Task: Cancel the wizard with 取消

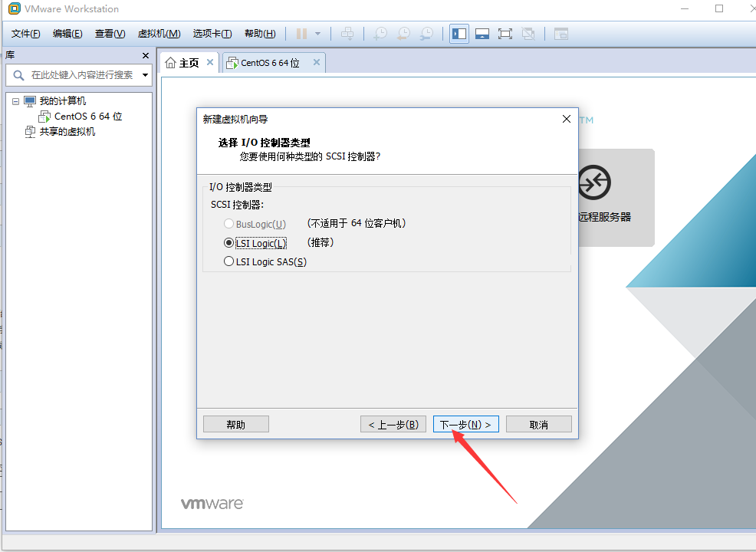Action: point(538,424)
